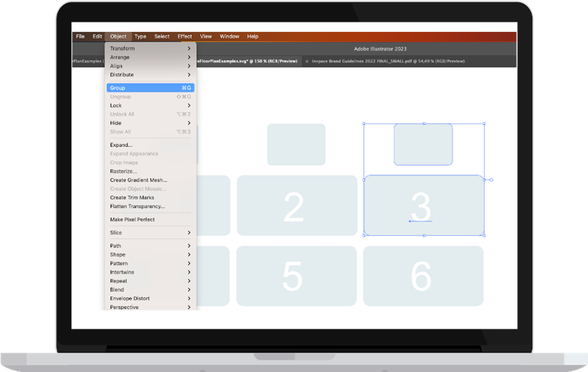Expand the Pattern submenu

click(150, 263)
